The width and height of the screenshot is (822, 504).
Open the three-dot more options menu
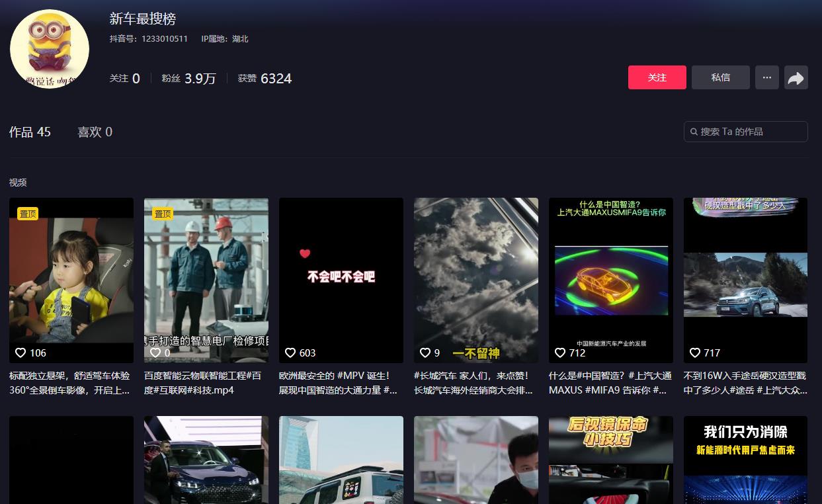(766, 77)
